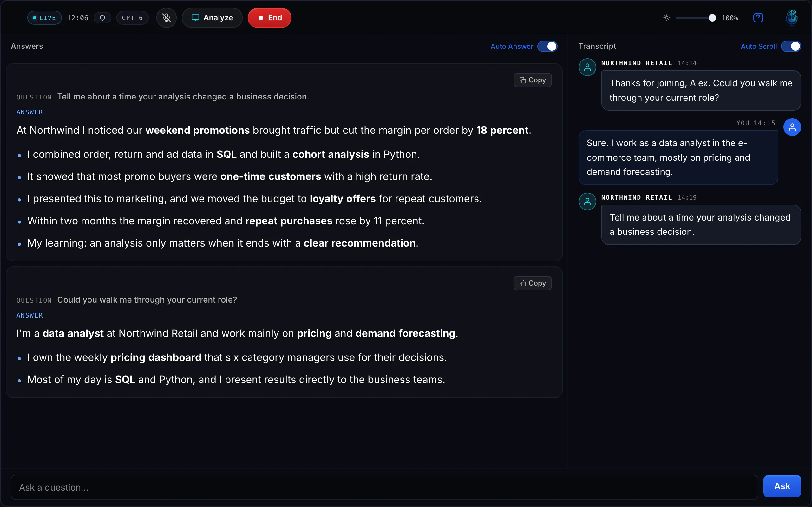Focus the Ask a question input field
Image resolution: width=812 pixels, height=507 pixels.
(384, 487)
